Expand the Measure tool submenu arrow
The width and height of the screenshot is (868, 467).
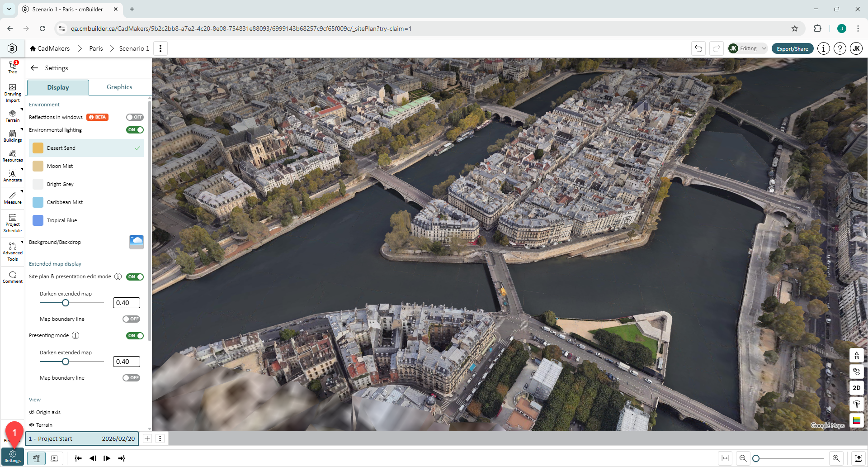coord(22,191)
